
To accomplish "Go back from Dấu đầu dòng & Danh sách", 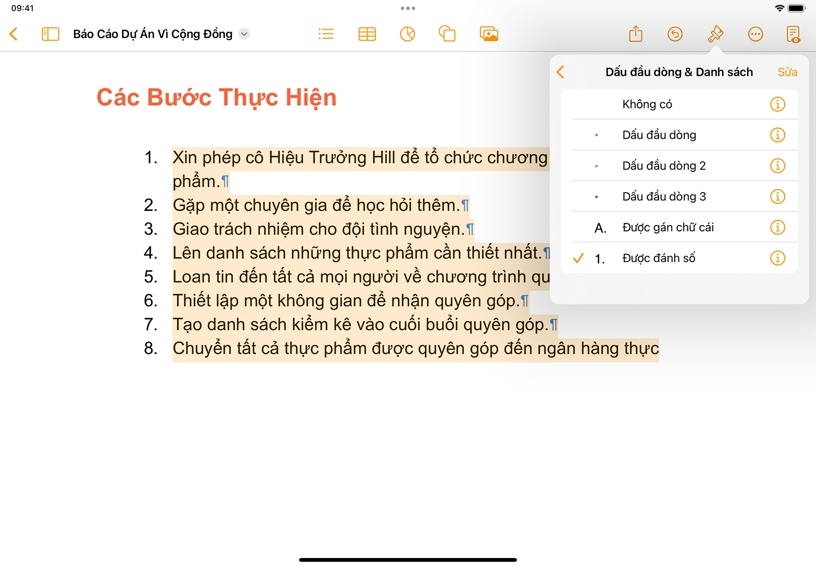I will pyautogui.click(x=561, y=72).
